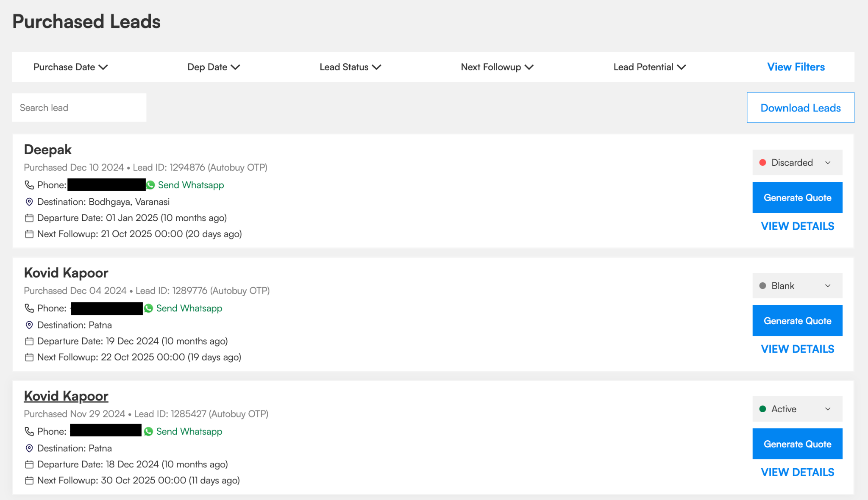Focus the Search lead input field
The width and height of the screenshot is (868, 500).
coord(79,108)
